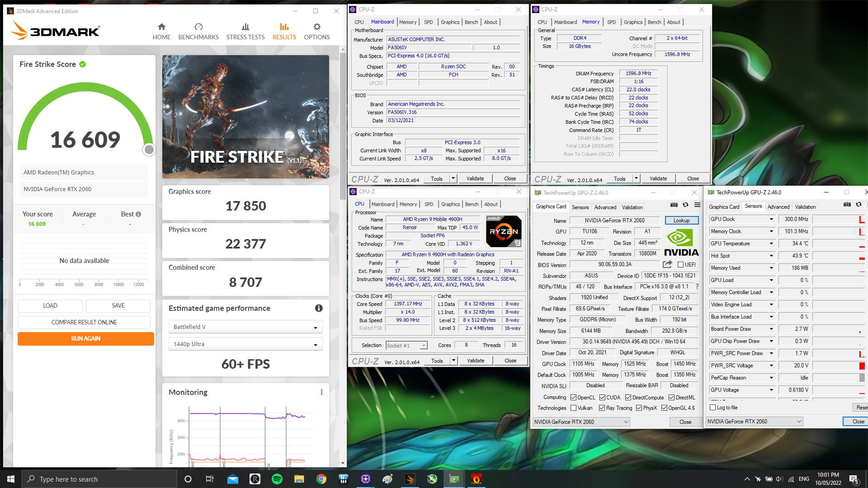Open Windows Start menu
This screenshot has width=868, height=488.
pos(11,479)
